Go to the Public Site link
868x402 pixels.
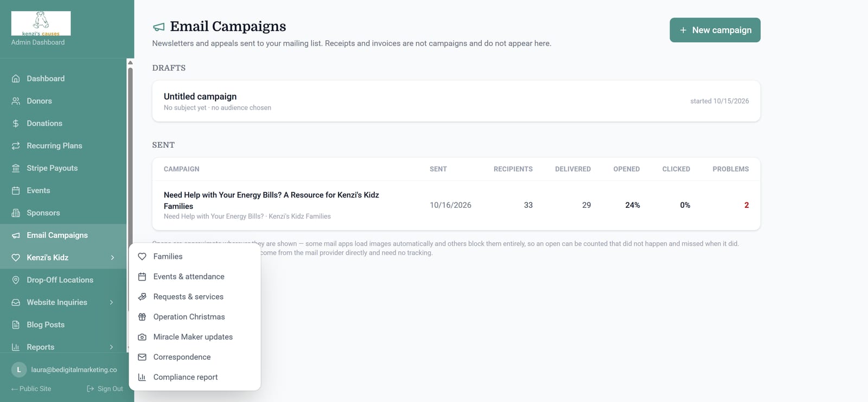click(31, 389)
